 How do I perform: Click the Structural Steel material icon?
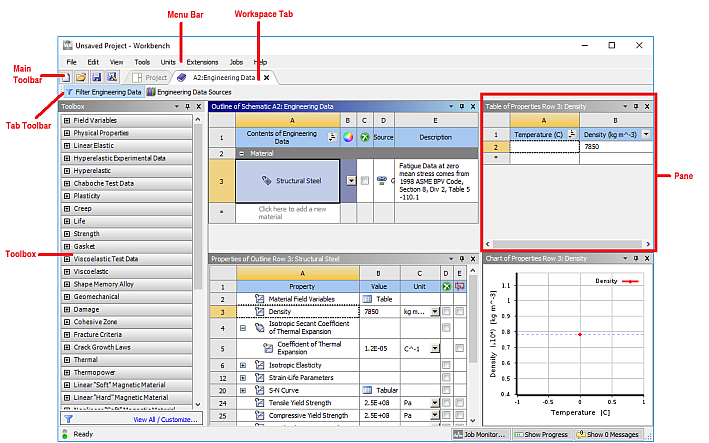pyautogui.click(x=267, y=180)
